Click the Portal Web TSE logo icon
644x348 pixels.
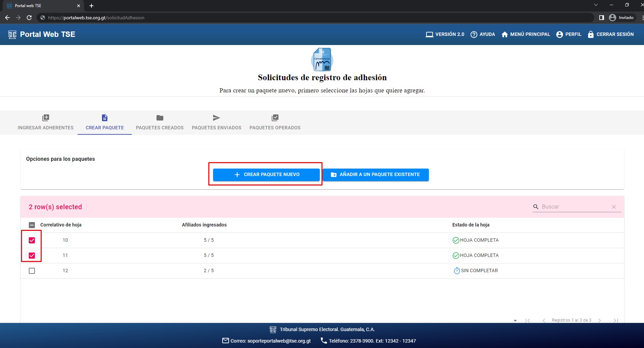click(12, 35)
